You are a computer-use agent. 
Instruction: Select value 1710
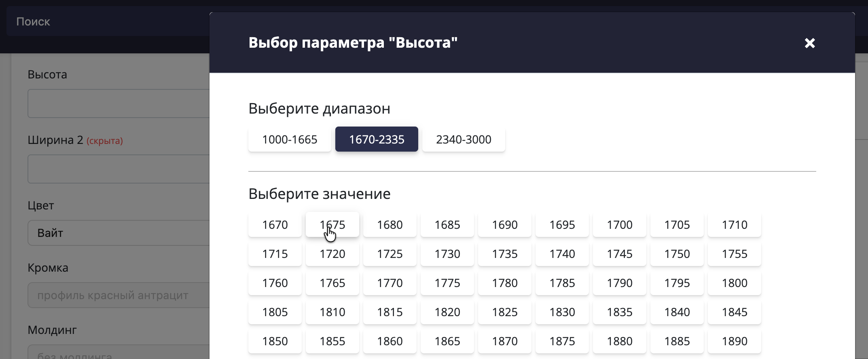pos(735,225)
